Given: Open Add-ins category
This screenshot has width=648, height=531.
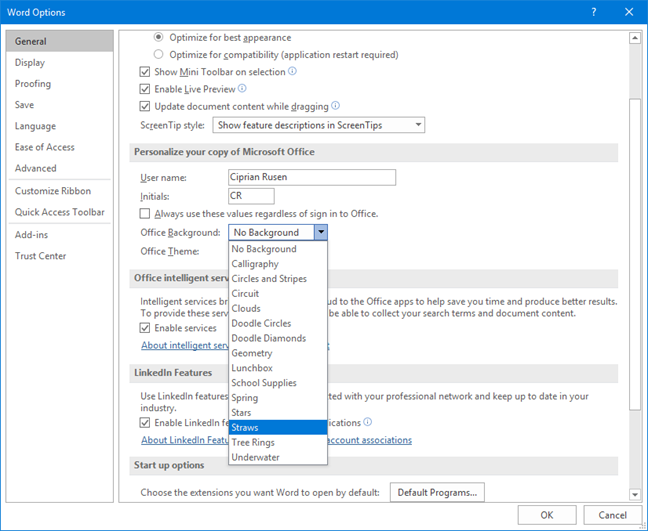Looking at the screenshot, I should (60, 235).
